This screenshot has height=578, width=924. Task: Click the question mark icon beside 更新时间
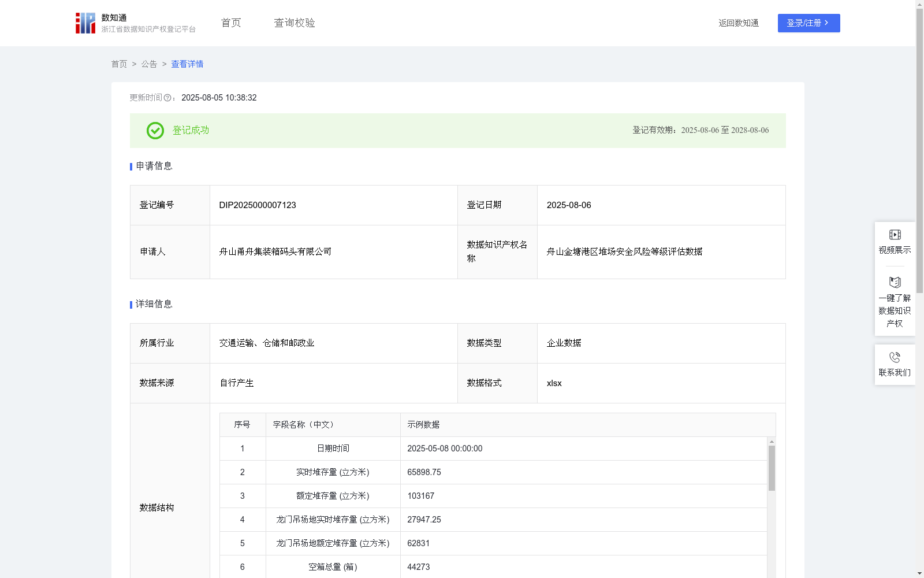(x=167, y=98)
